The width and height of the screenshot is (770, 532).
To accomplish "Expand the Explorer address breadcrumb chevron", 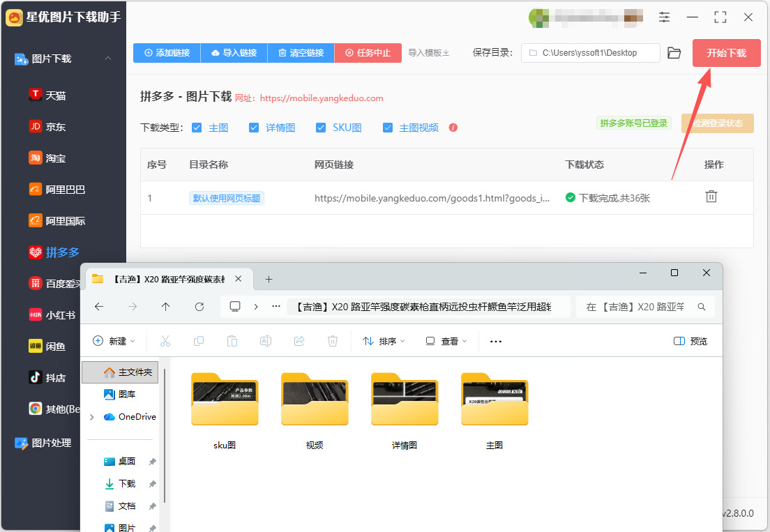I will click(x=256, y=307).
